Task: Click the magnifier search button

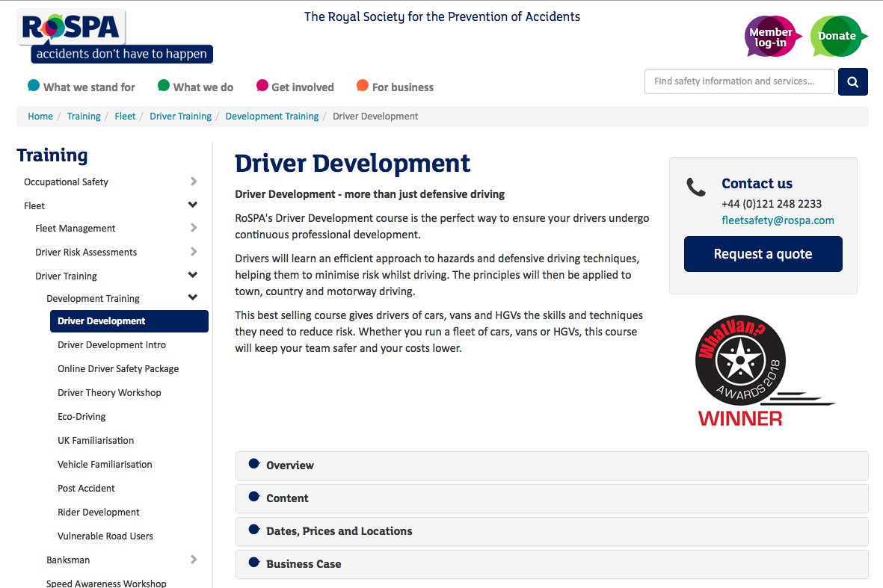Action: [852, 81]
